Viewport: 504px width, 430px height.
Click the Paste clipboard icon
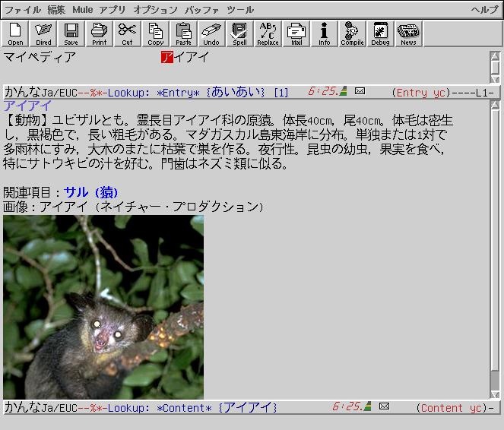(x=183, y=33)
